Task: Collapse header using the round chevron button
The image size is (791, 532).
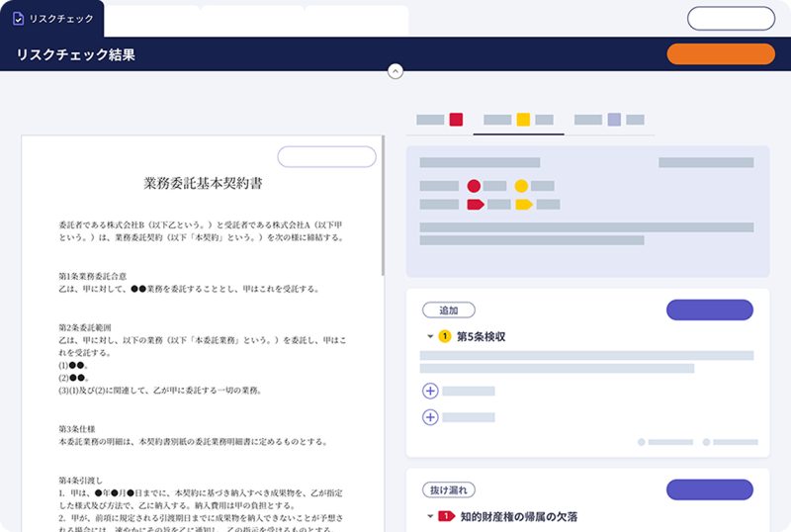Action: (x=395, y=70)
